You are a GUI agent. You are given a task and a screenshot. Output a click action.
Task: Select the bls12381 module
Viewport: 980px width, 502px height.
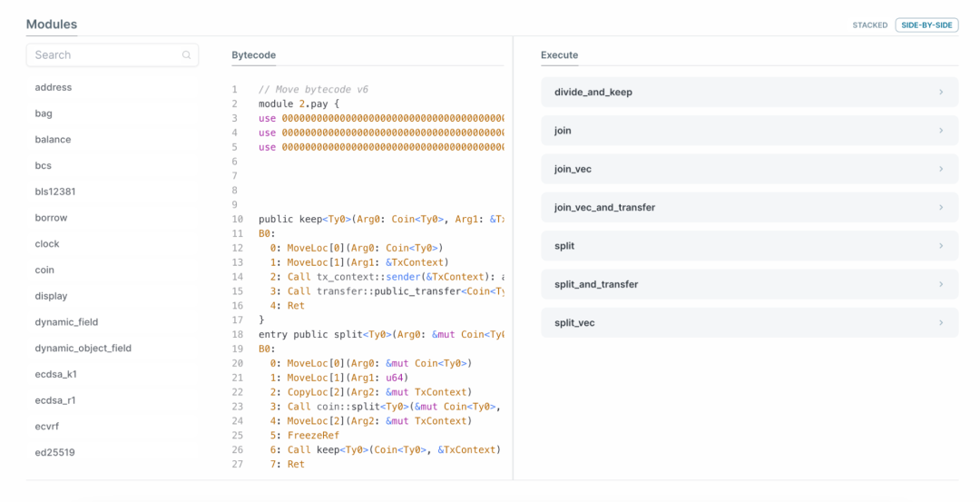click(55, 192)
